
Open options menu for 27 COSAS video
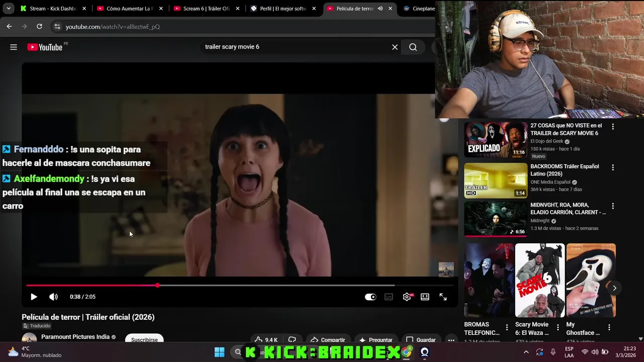click(x=613, y=127)
